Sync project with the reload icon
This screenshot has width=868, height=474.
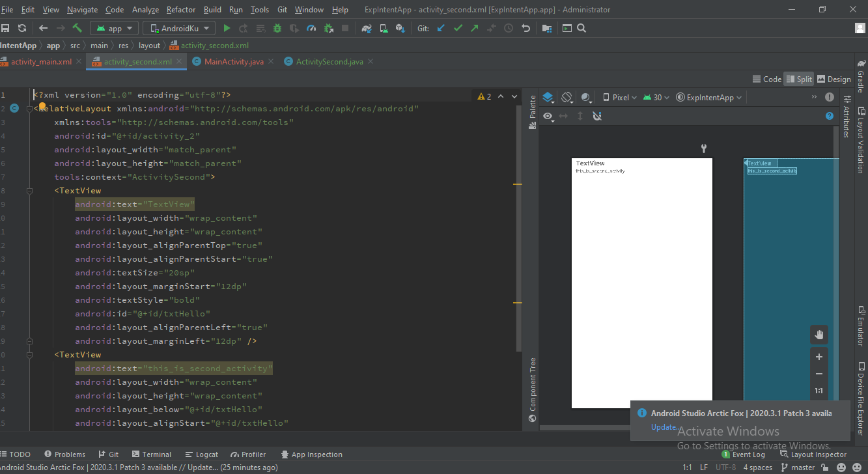tap(22, 28)
